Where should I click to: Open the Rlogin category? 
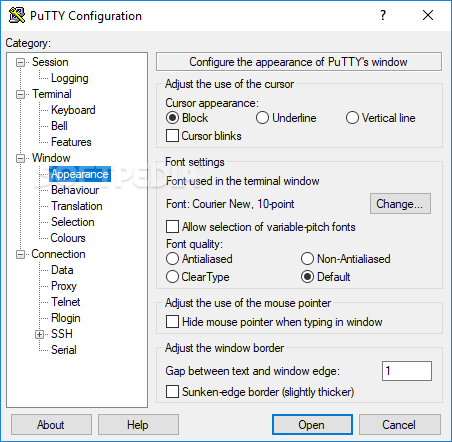click(x=66, y=318)
